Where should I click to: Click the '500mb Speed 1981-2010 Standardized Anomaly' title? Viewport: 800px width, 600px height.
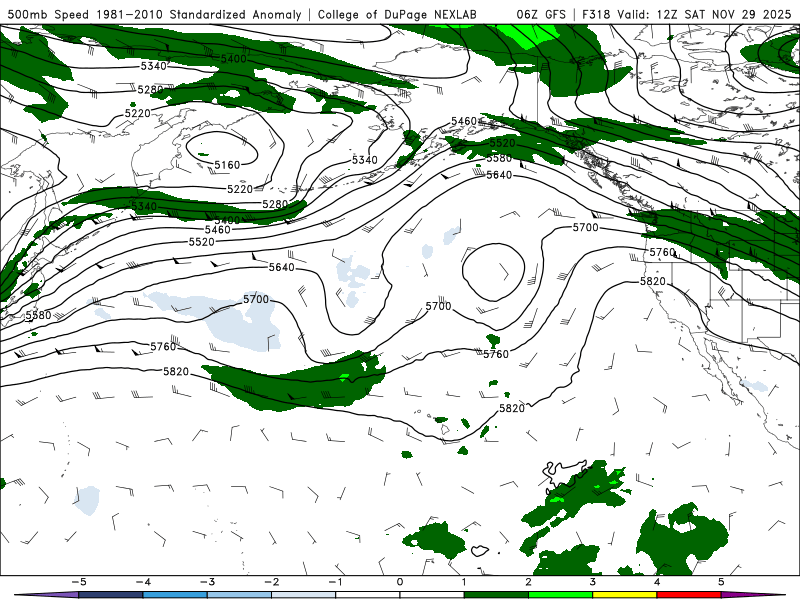[x=155, y=15]
